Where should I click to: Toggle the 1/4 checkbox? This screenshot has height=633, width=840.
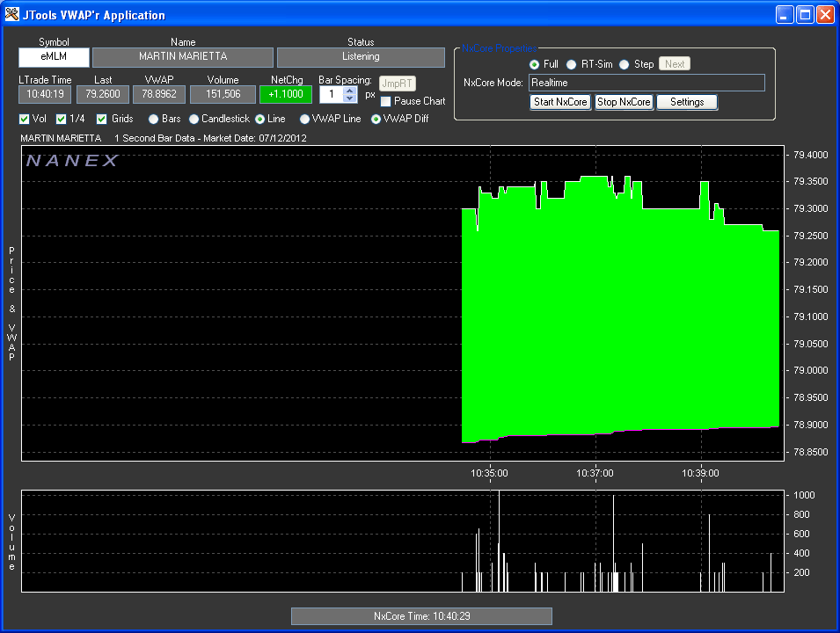pos(61,119)
